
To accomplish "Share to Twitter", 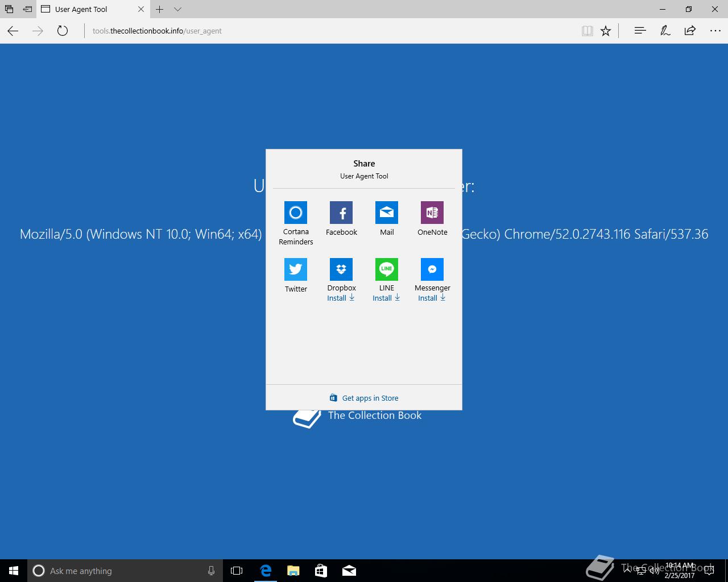I will [x=296, y=276].
